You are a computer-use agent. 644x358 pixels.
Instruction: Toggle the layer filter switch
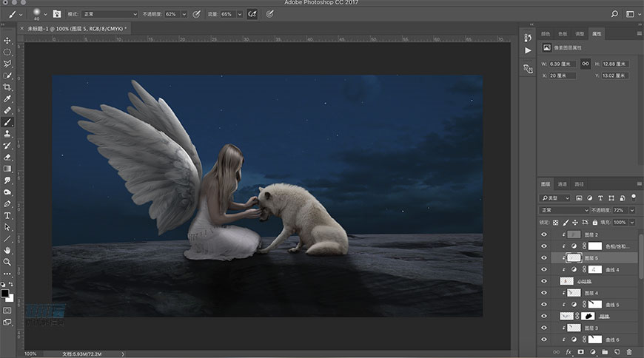634,197
